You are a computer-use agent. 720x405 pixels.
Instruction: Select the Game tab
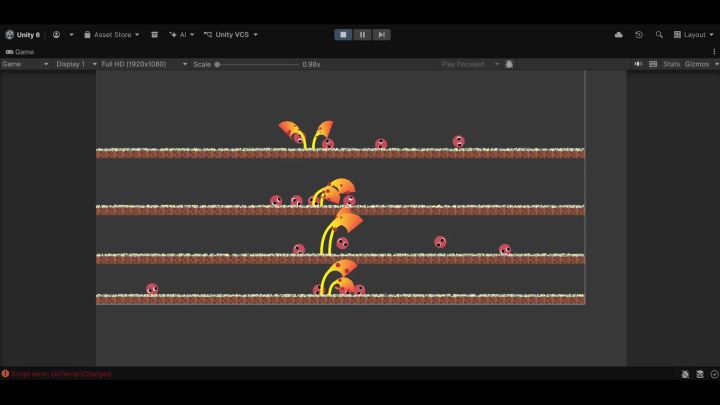point(20,52)
